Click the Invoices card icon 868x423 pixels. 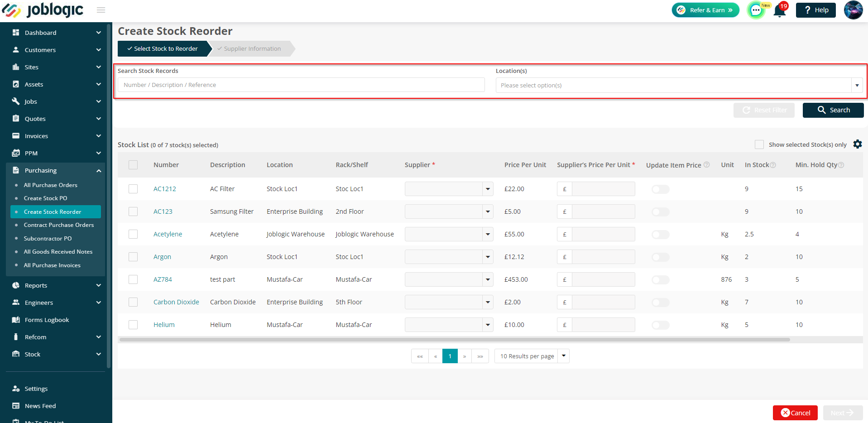[16, 136]
